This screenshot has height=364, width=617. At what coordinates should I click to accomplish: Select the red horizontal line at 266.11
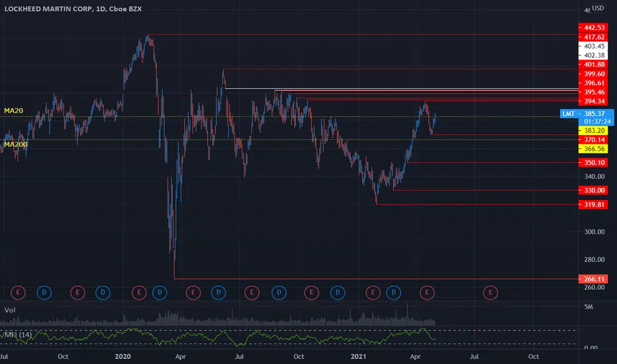[x=376, y=279]
